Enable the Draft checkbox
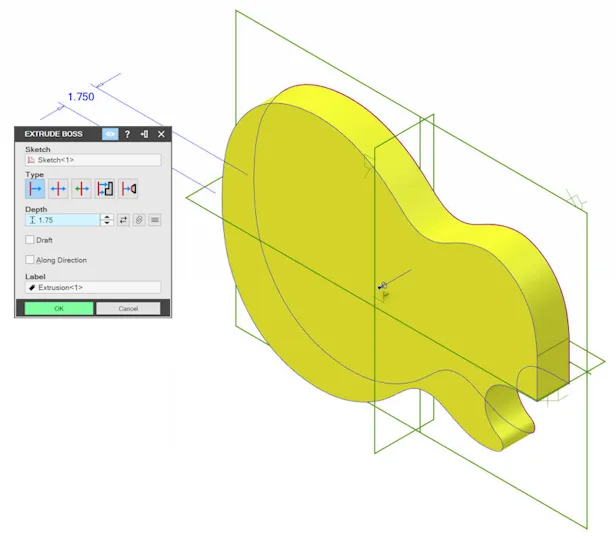The image size is (616, 537). 29,240
